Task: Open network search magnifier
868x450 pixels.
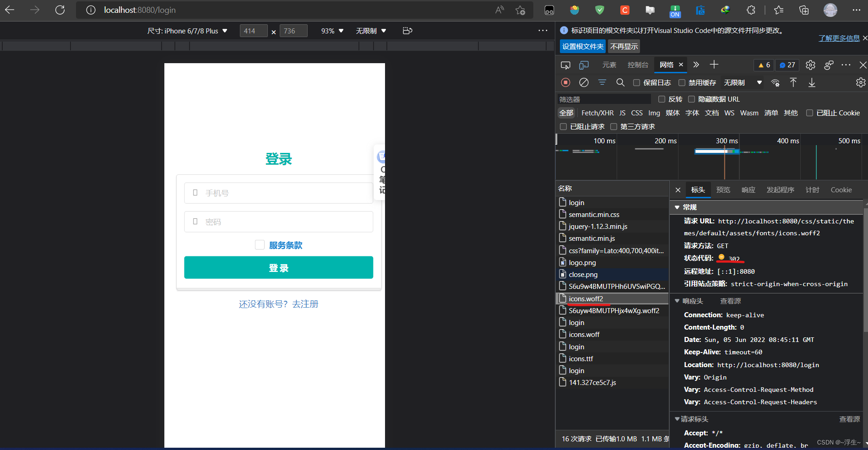Action: point(620,82)
